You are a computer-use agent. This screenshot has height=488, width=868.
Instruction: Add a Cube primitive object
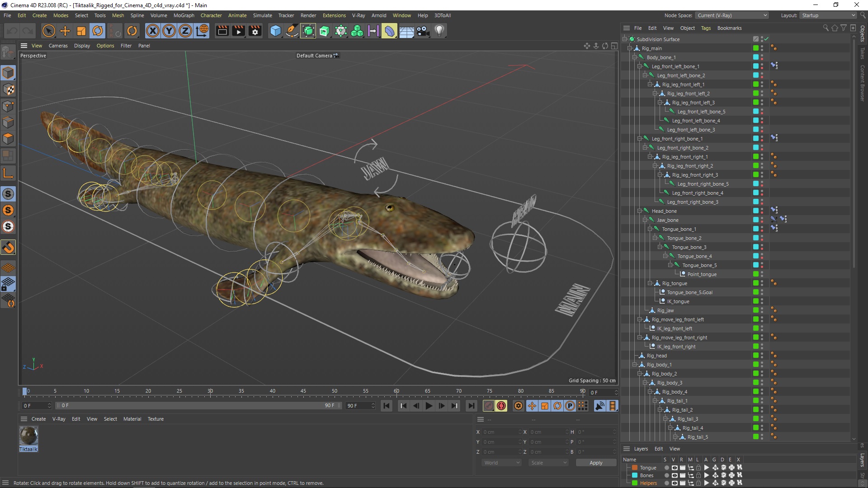tap(275, 31)
